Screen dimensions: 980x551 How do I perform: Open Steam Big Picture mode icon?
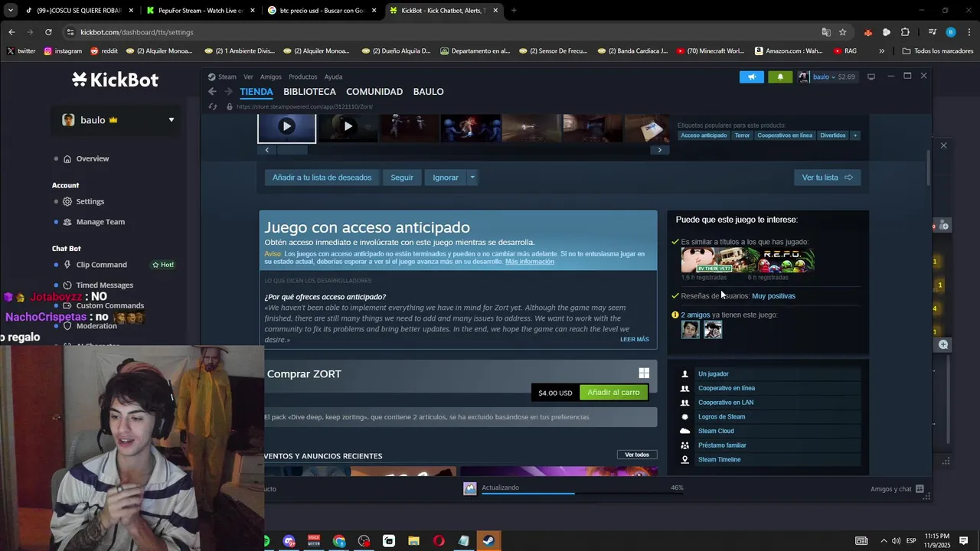click(x=871, y=77)
